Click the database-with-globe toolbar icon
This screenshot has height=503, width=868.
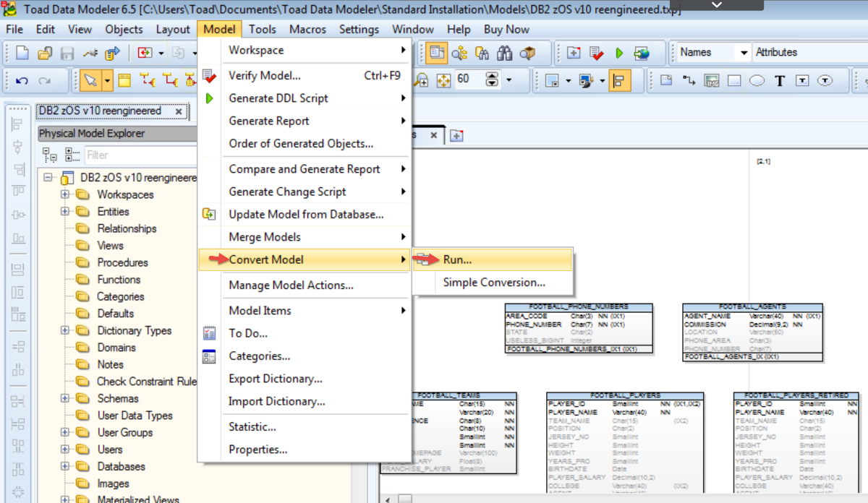[642, 53]
